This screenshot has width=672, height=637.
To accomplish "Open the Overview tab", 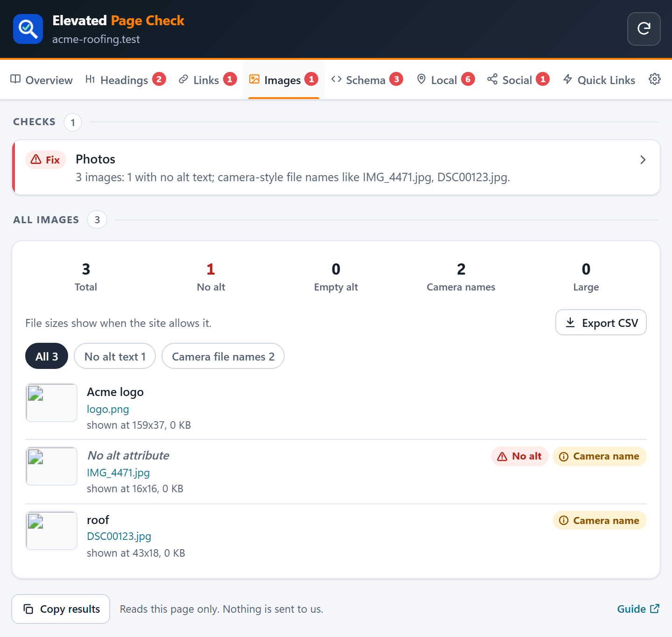I will point(42,80).
